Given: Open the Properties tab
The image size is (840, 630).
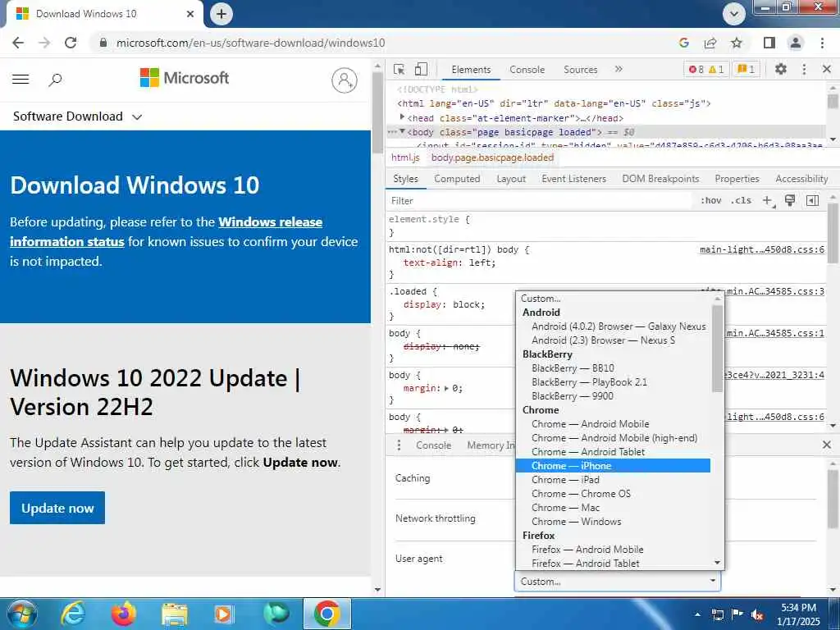Looking at the screenshot, I should pos(737,179).
